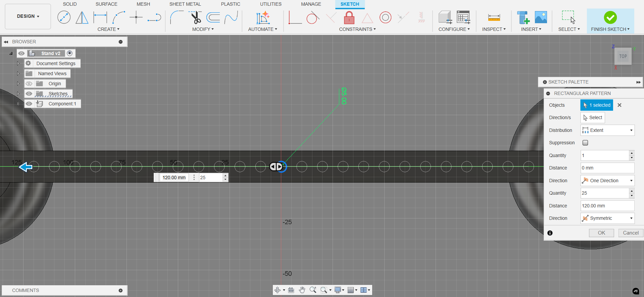Click the Insert Canvas image tool
This screenshot has width=644, height=297.
(x=541, y=17)
